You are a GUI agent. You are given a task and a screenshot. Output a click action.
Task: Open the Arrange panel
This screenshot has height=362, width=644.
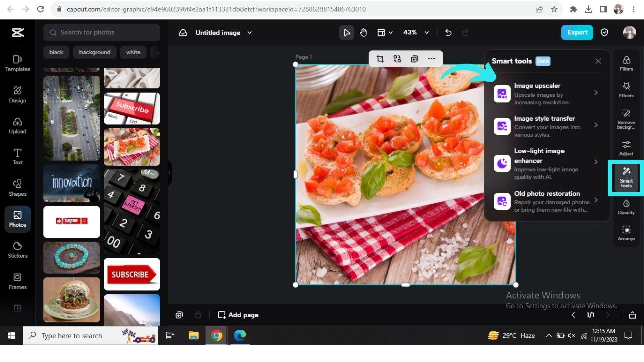[626, 233]
